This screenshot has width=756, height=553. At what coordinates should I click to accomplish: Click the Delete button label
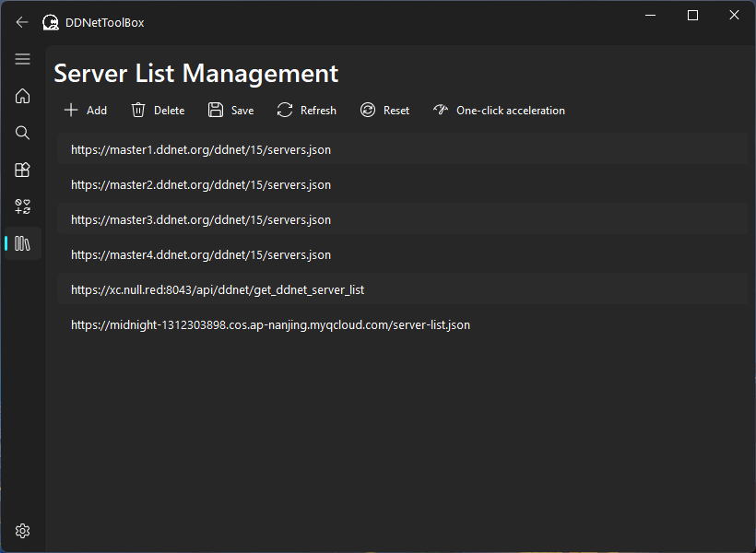point(170,111)
